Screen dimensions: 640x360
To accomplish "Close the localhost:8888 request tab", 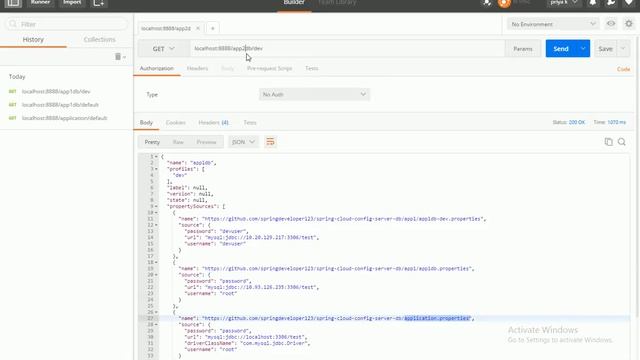I will (x=198, y=28).
